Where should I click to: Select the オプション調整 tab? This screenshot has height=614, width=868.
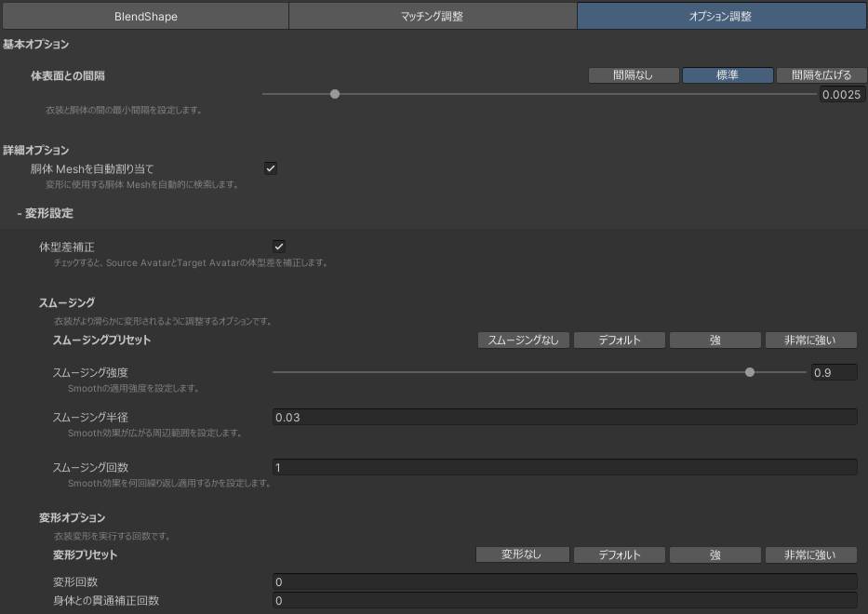pos(721,16)
